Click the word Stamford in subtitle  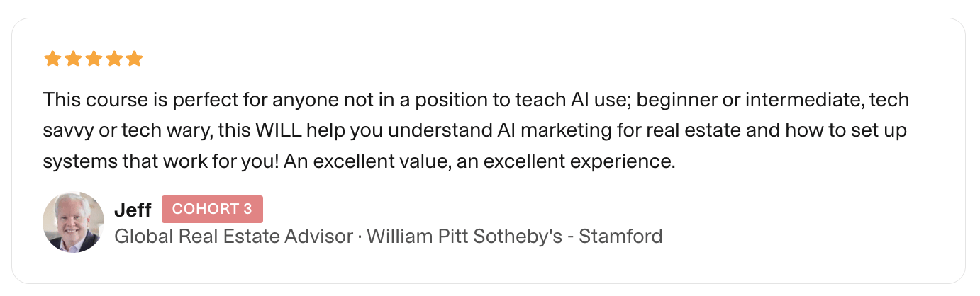click(620, 236)
